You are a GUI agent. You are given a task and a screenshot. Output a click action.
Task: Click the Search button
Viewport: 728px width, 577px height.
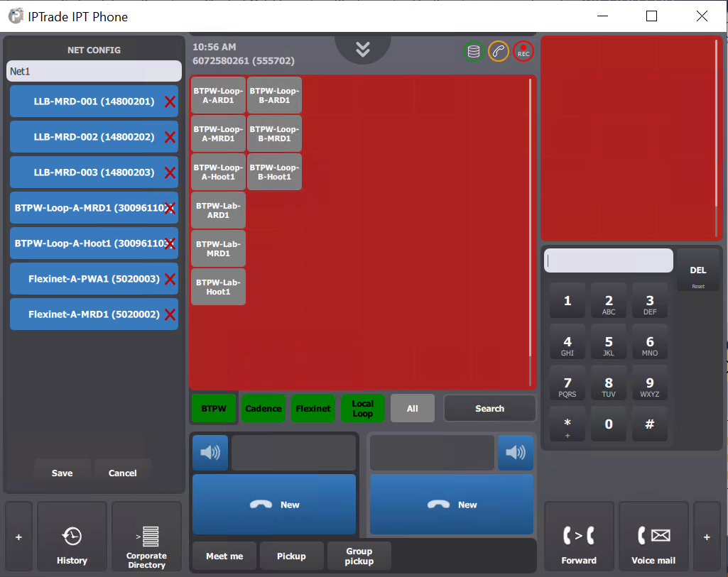pos(490,408)
